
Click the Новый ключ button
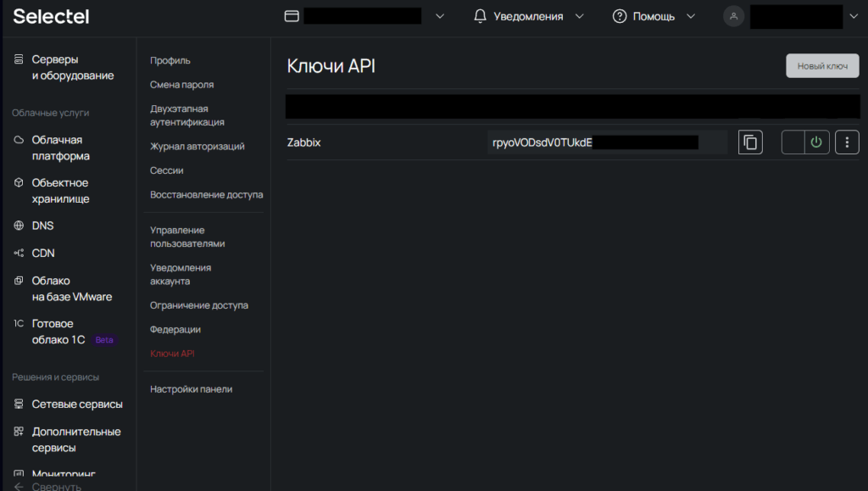[822, 66]
